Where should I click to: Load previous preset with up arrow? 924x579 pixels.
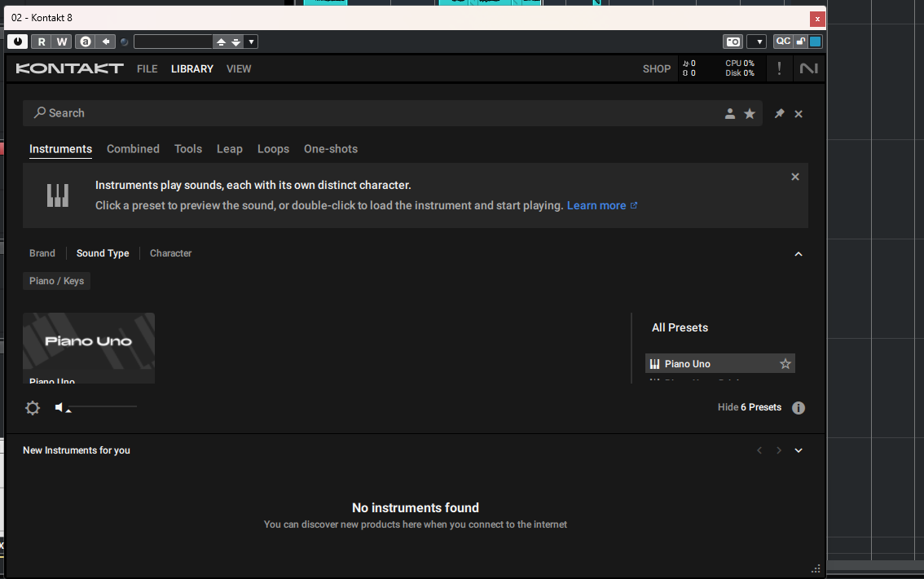pyautogui.click(x=221, y=42)
